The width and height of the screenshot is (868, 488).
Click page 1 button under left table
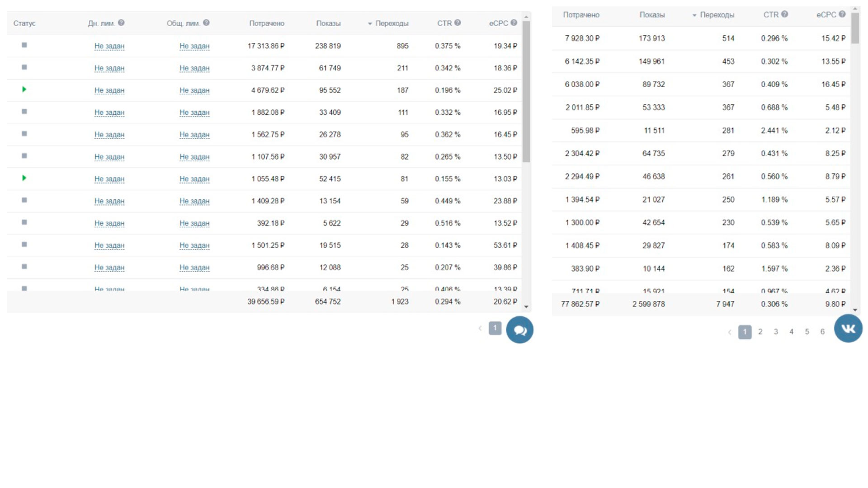[x=495, y=328]
